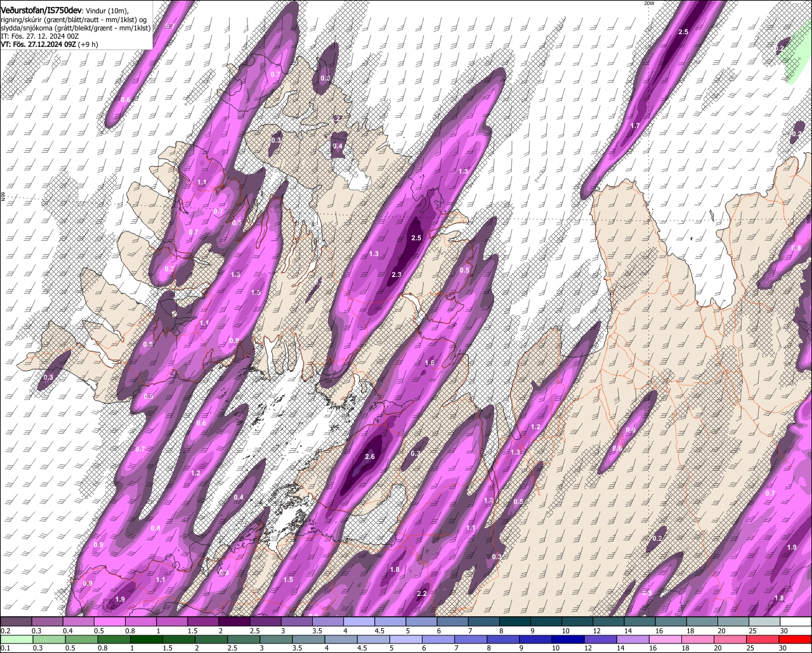812x653 pixels.
Task: Select the pure red 30+ rain-scale swatch
Action: pyautogui.click(x=795, y=639)
